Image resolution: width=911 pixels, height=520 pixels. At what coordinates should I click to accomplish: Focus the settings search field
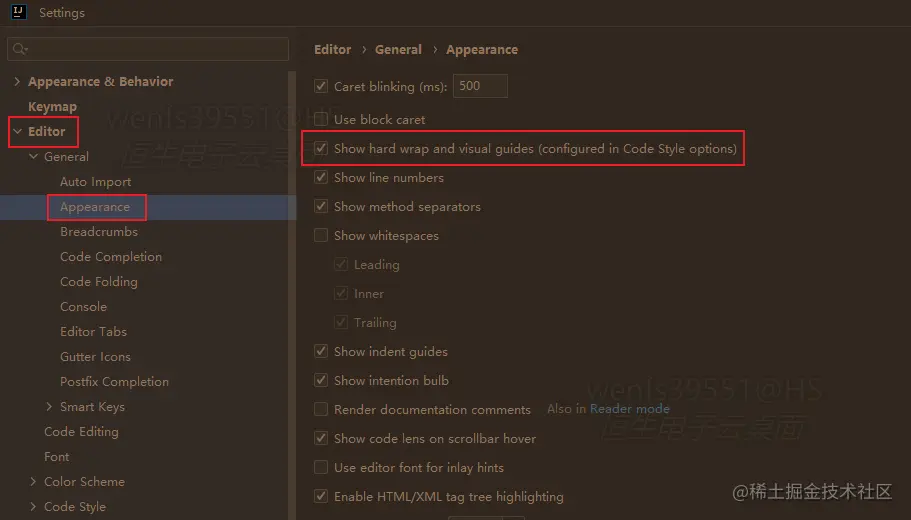pos(148,49)
